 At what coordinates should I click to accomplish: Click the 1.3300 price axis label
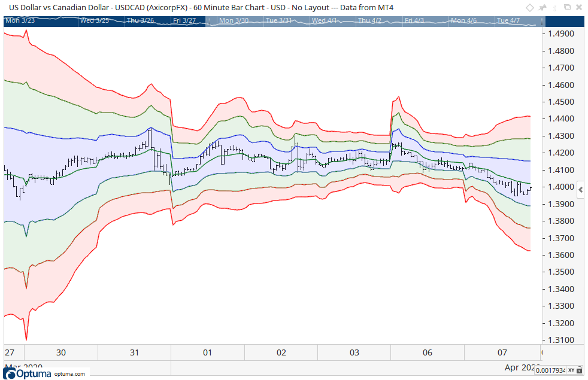pos(561,306)
